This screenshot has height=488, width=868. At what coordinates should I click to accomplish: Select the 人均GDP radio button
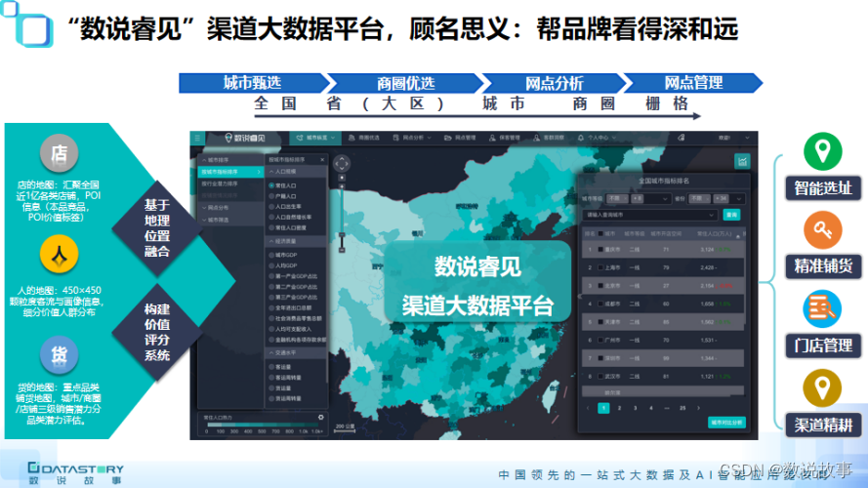tap(271, 265)
